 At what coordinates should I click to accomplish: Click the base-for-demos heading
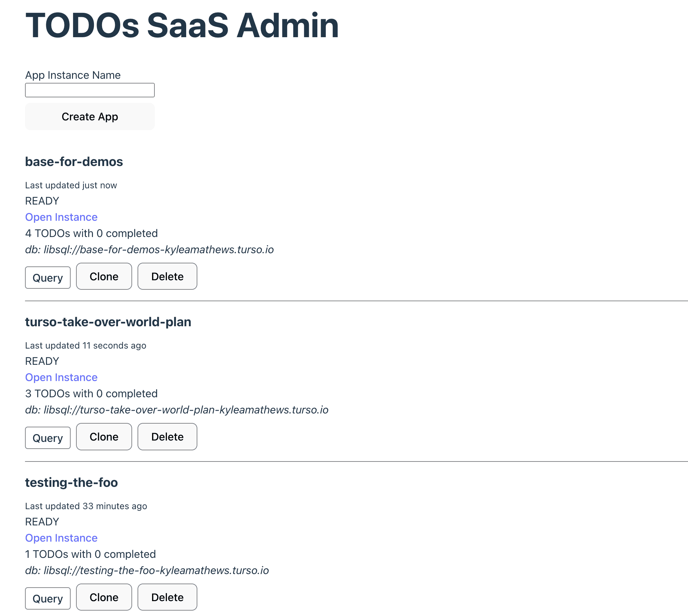pos(74,162)
